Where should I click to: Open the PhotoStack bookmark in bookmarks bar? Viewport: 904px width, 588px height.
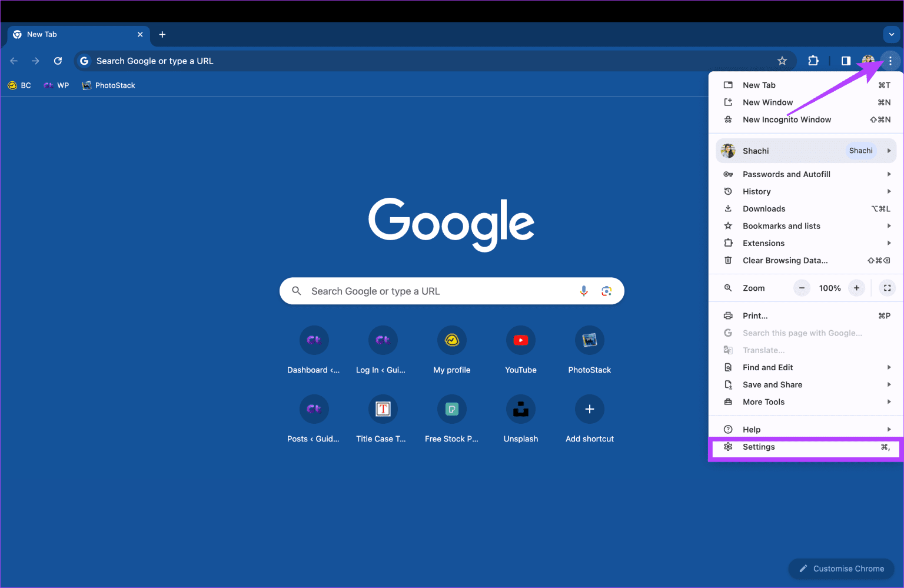pos(109,85)
